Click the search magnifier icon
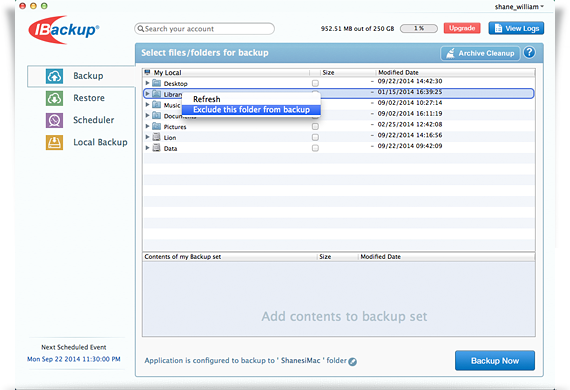This screenshot has height=390, width=570. [x=141, y=29]
